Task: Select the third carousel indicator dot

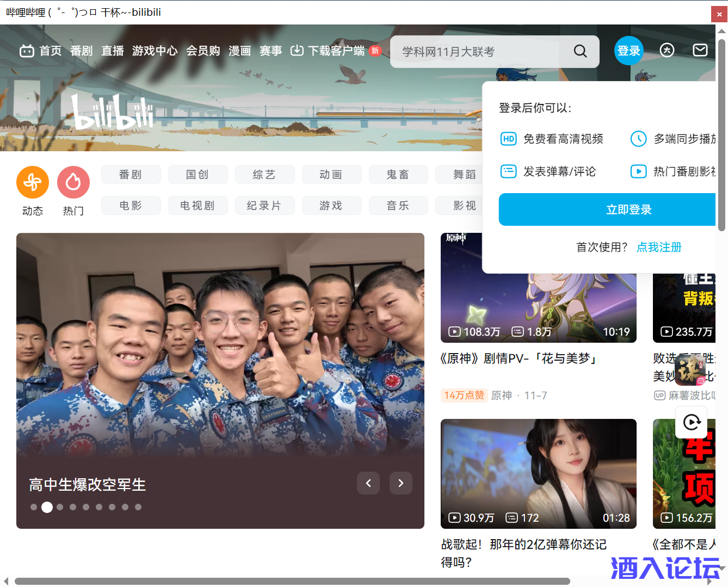Action: [x=60, y=507]
